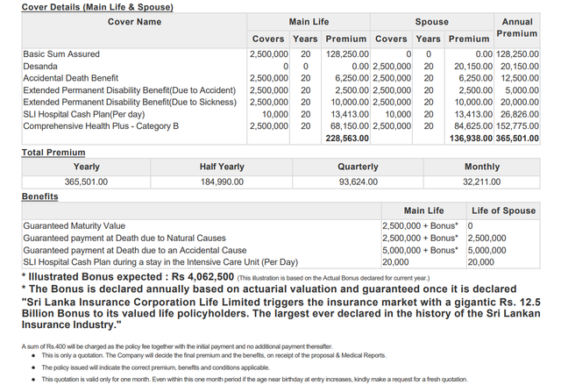Select the 'Desanda' row label

[40, 67]
